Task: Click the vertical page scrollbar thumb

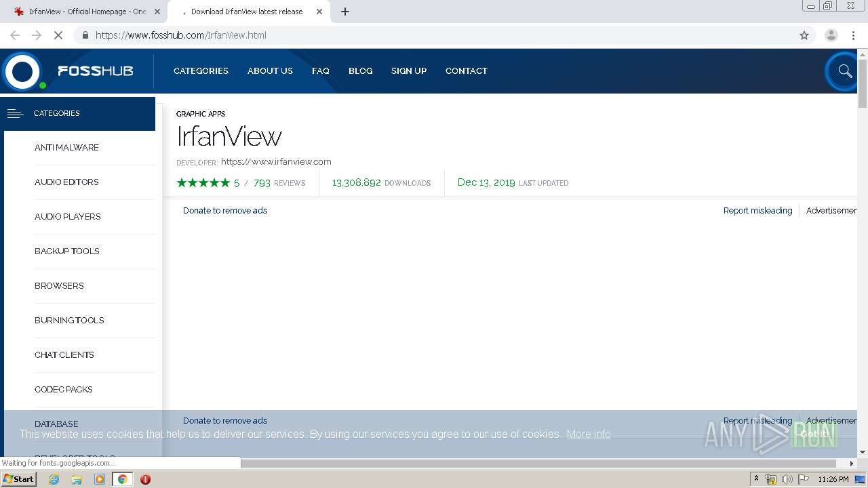Action: pyautogui.click(x=863, y=83)
